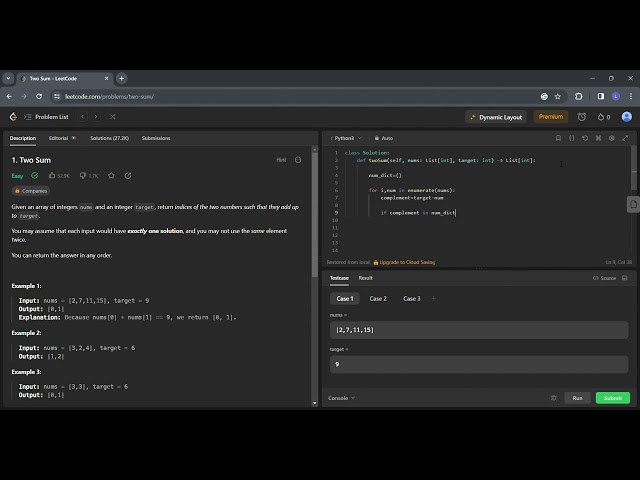Click the circular more-options icon beside Hint
Image resolution: width=640 pixels, height=480 pixels.
click(298, 160)
